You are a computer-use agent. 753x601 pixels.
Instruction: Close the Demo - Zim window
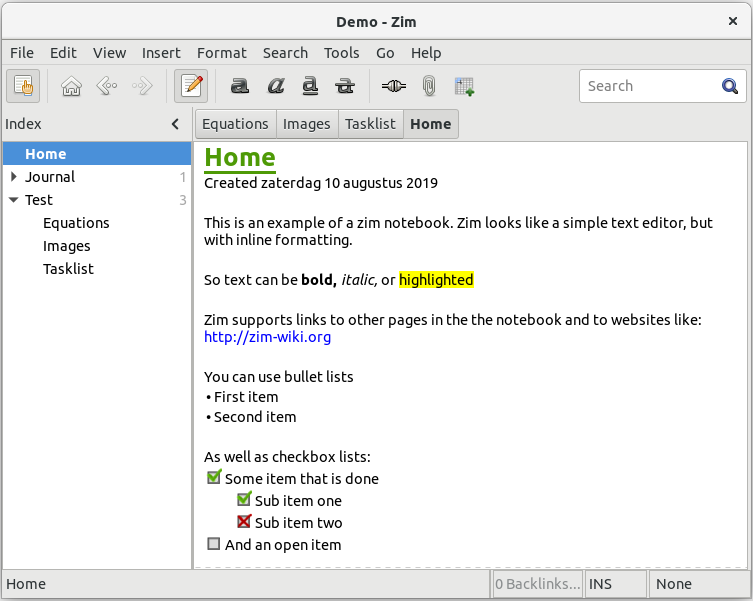coord(733,21)
